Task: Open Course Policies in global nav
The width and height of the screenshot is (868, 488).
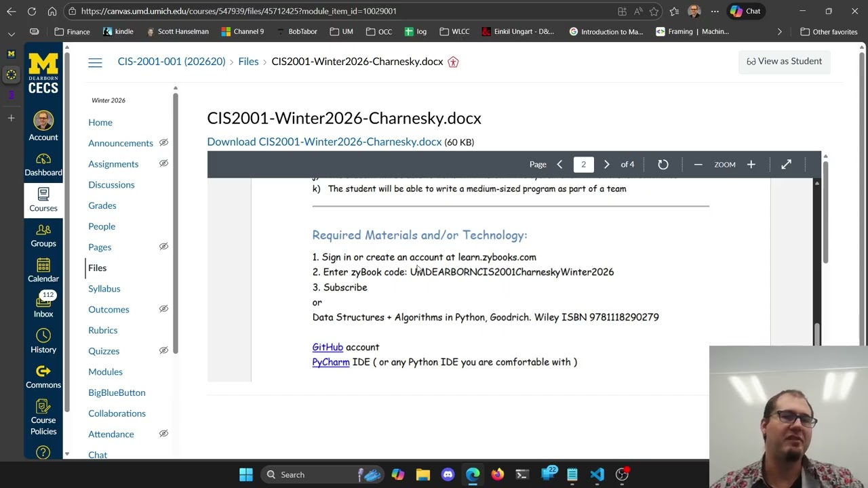Action: point(43,416)
